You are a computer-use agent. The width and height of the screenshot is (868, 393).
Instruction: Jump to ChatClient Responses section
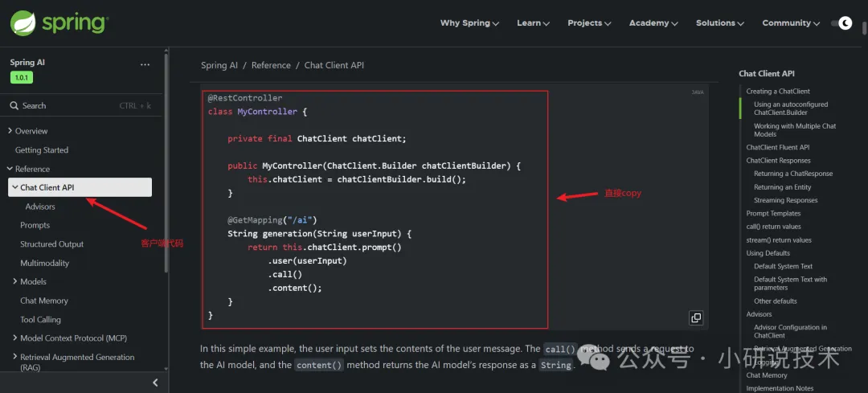pos(778,161)
